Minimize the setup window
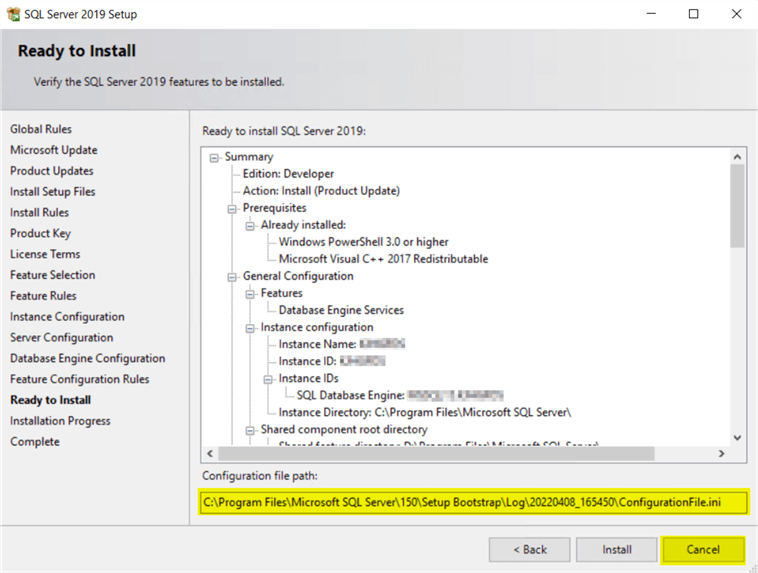This screenshot has height=573, width=758. 651,14
